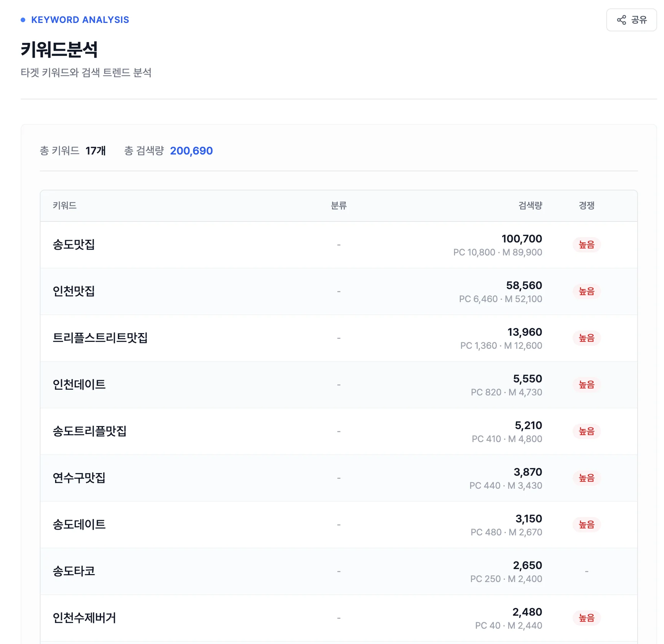Click the share icon beside 공유
The width and height of the screenshot is (664, 644).
tap(622, 20)
